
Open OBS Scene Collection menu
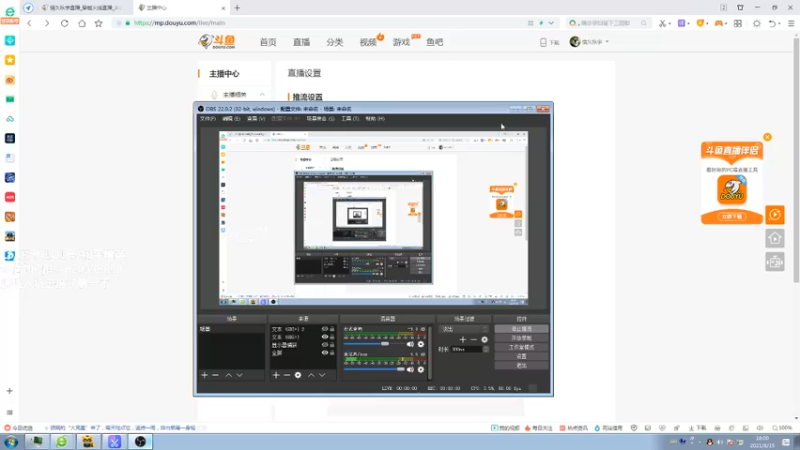coord(320,118)
